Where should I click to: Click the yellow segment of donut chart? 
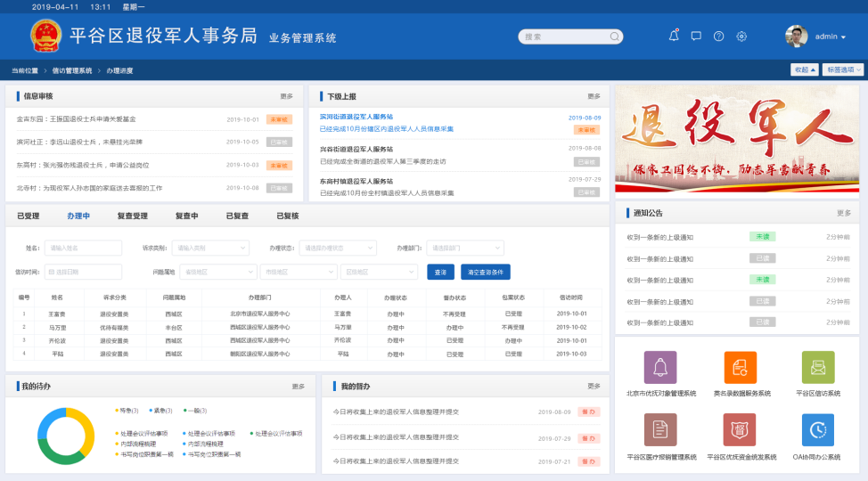point(83,421)
